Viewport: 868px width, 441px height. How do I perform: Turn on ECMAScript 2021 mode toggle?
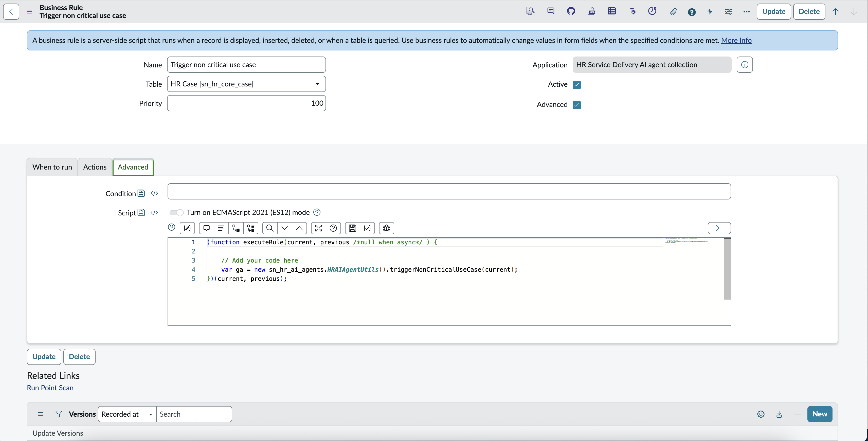(176, 213)
